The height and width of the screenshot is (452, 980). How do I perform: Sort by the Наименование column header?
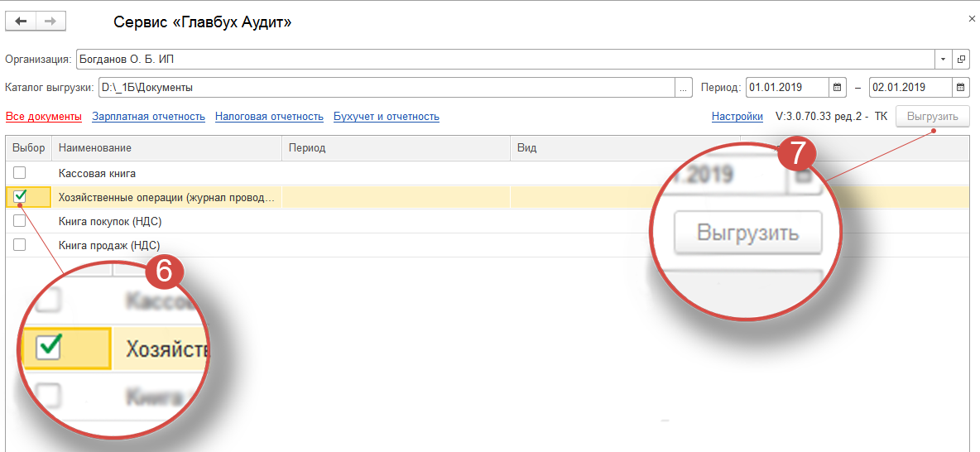coord(166,147)
